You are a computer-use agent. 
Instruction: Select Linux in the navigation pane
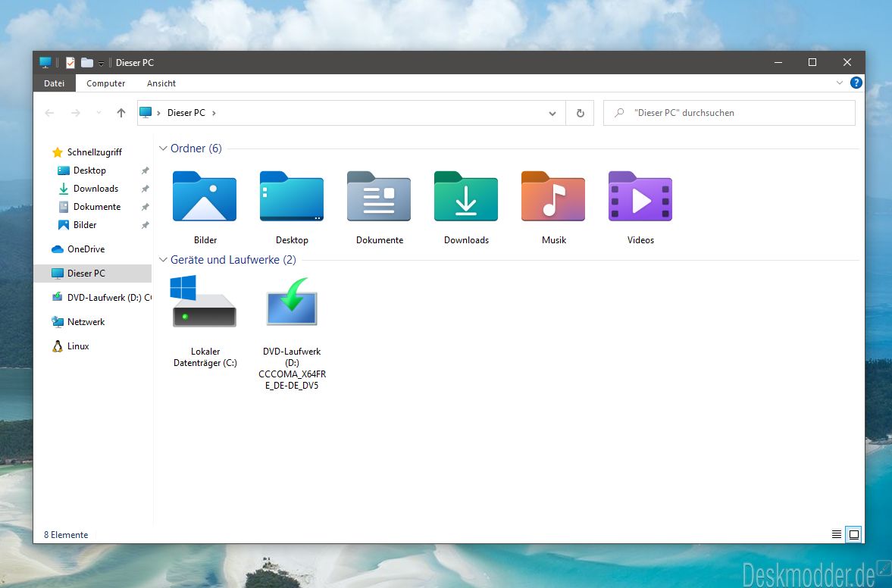pos(78,346)
